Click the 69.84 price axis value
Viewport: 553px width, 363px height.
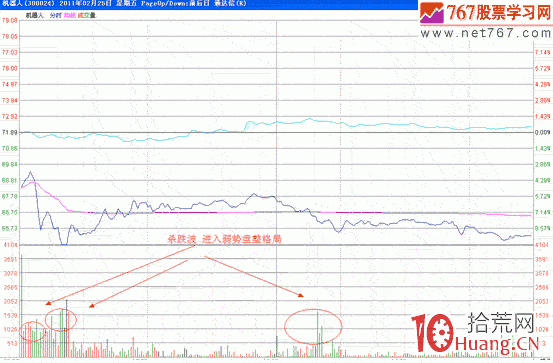click(x=10, y=164)
